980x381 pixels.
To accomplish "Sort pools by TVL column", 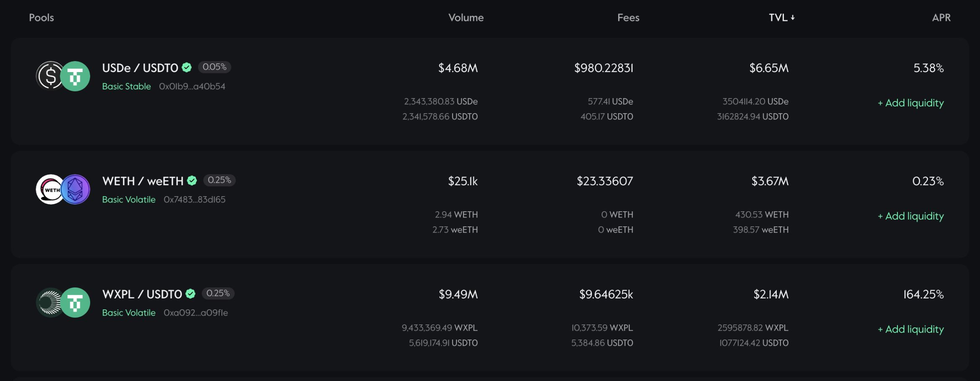I will (x=781, y=18).
